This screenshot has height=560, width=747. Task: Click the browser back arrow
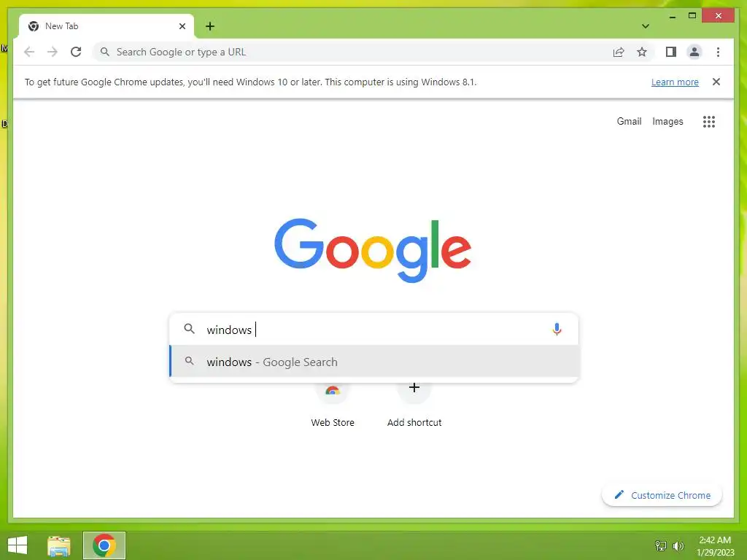coord(29,52)
